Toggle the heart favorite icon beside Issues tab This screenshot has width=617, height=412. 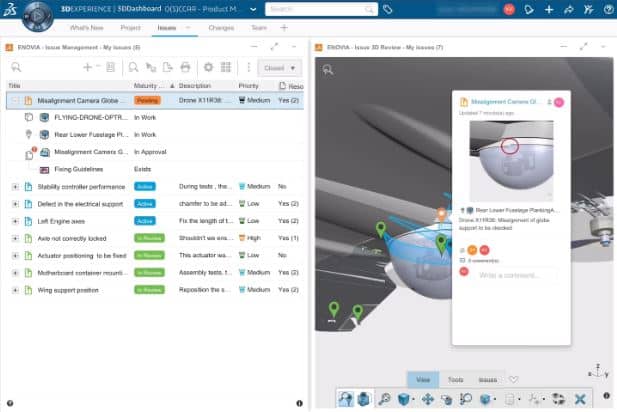[x=514, y=379]
